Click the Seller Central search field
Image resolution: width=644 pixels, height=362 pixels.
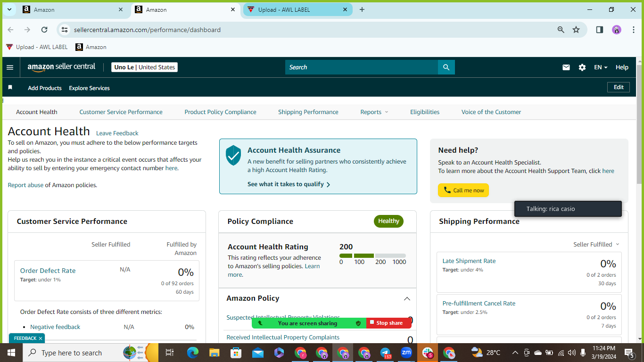362,67
